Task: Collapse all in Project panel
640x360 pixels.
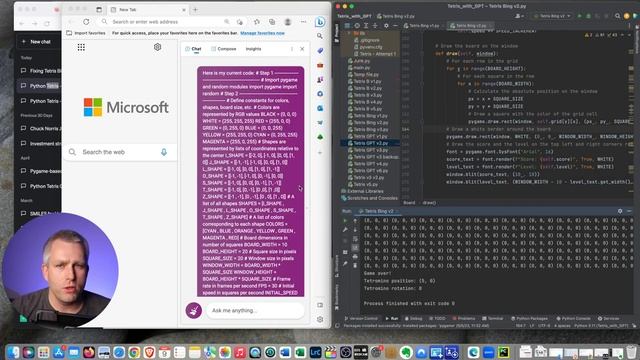Action: pos(375,25)
